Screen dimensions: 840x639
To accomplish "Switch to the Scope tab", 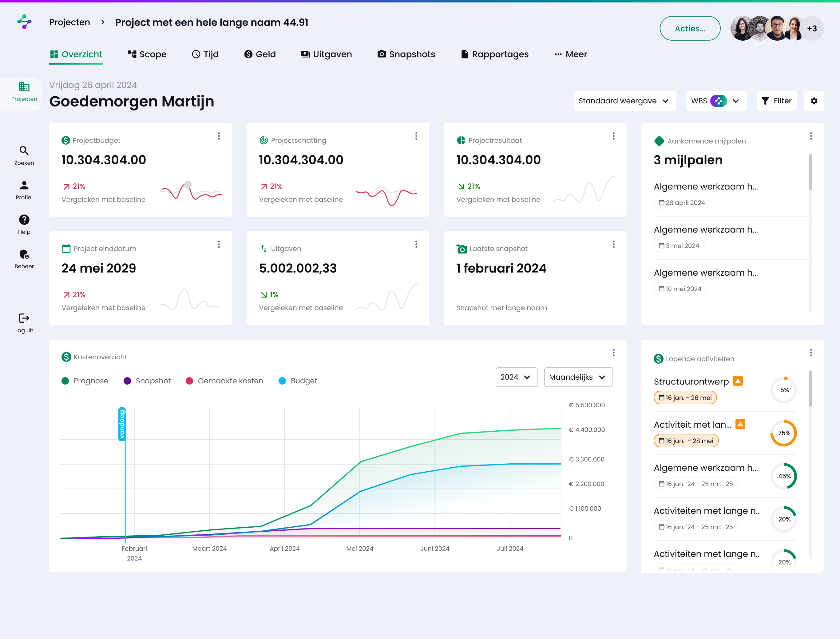I will (147, 54).
